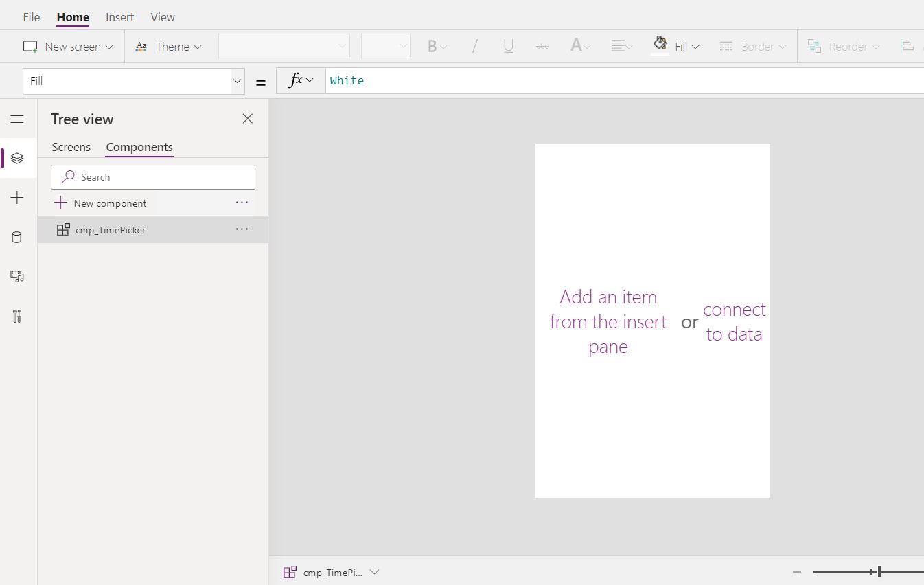Click the zoom slider handle

[879, 571]
